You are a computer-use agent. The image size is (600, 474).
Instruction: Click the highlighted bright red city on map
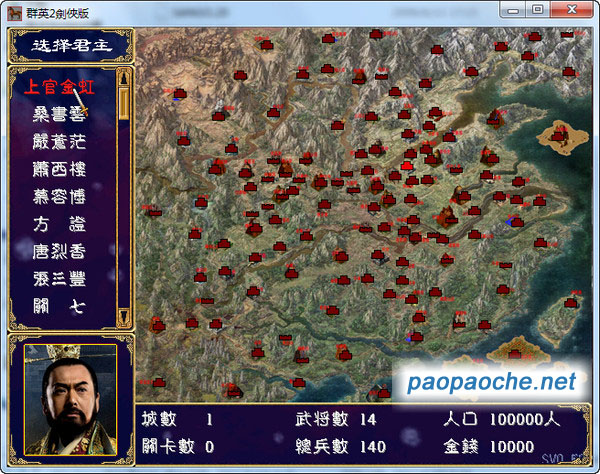(x=407, y=166)
